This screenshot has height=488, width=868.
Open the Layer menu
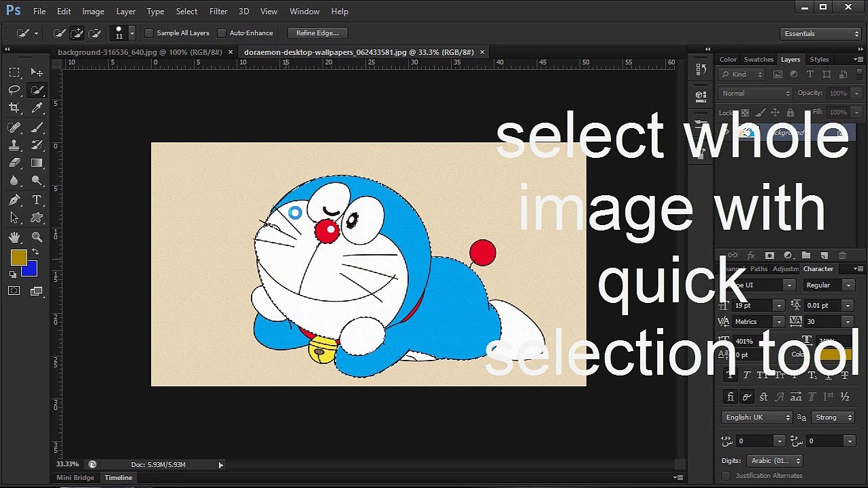pyautogui.click(x=125, y=12)
